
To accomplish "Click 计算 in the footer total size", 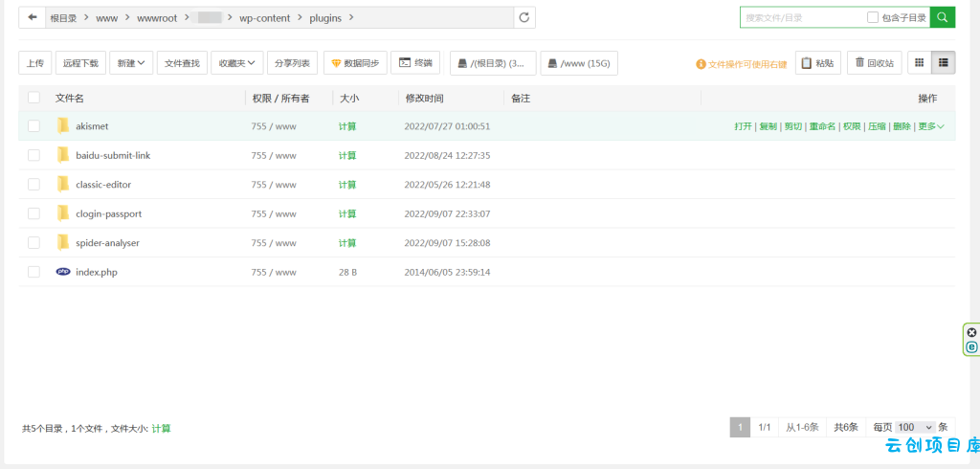I will (x=161, y=429).
